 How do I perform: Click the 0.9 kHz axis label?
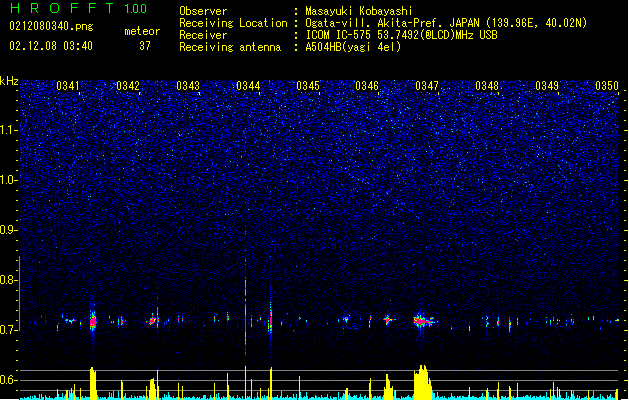pyautogui.click(x=9, y=230)
